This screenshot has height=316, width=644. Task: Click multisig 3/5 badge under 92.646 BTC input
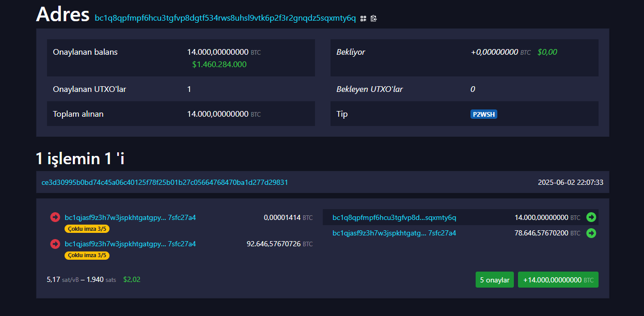click(87, 255)
